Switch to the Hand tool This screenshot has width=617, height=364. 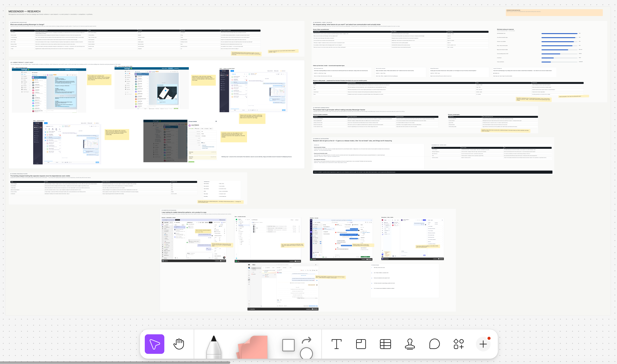pos(179,344)
